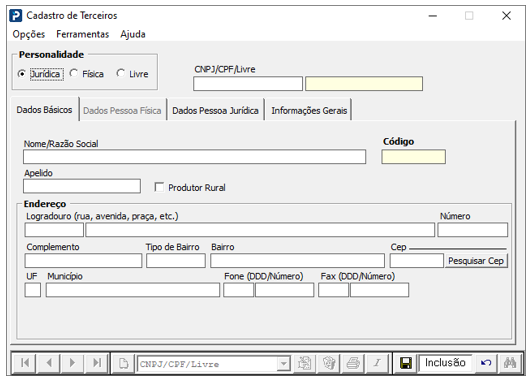
Task: Click the Tipo de Bairro field
Action: [176, 261]
